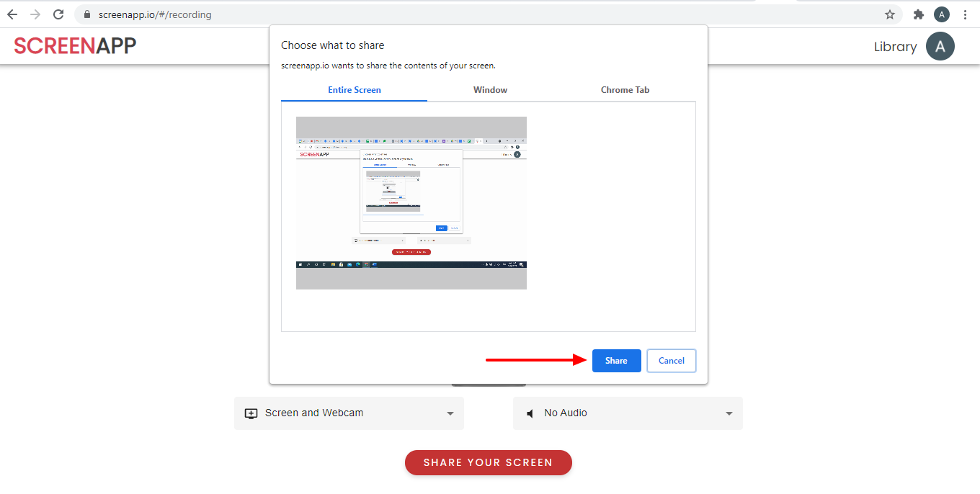Open the Extensions puzzle icon

918,14
